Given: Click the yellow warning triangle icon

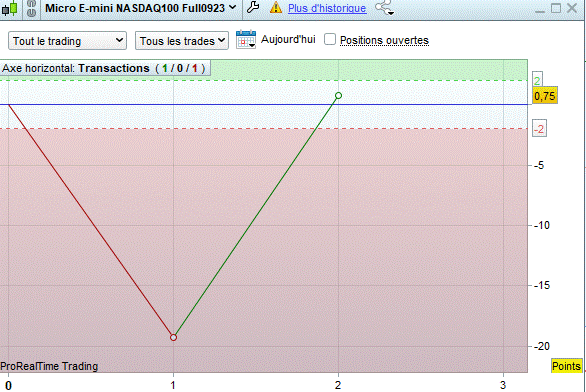Looking at the screenshot, I should coord(276,7).
